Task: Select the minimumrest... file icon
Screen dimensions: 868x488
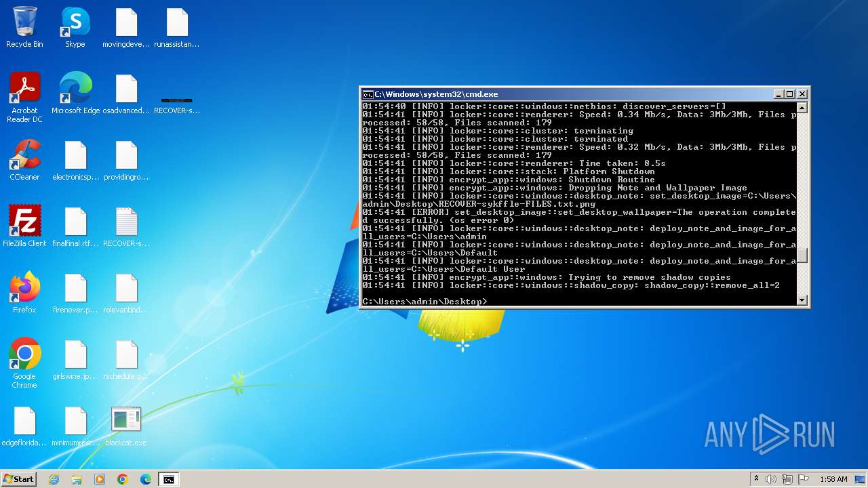Action: [x=75, y=426]
